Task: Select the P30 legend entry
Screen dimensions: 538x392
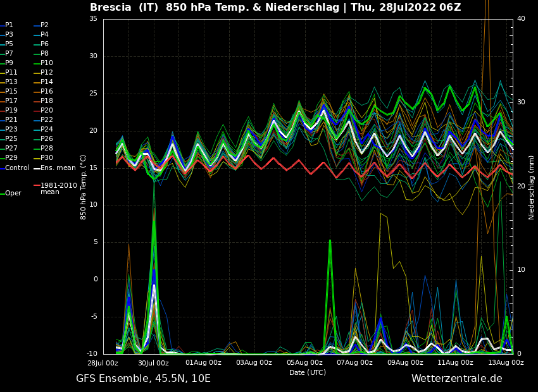Action: tap(47, 158)
